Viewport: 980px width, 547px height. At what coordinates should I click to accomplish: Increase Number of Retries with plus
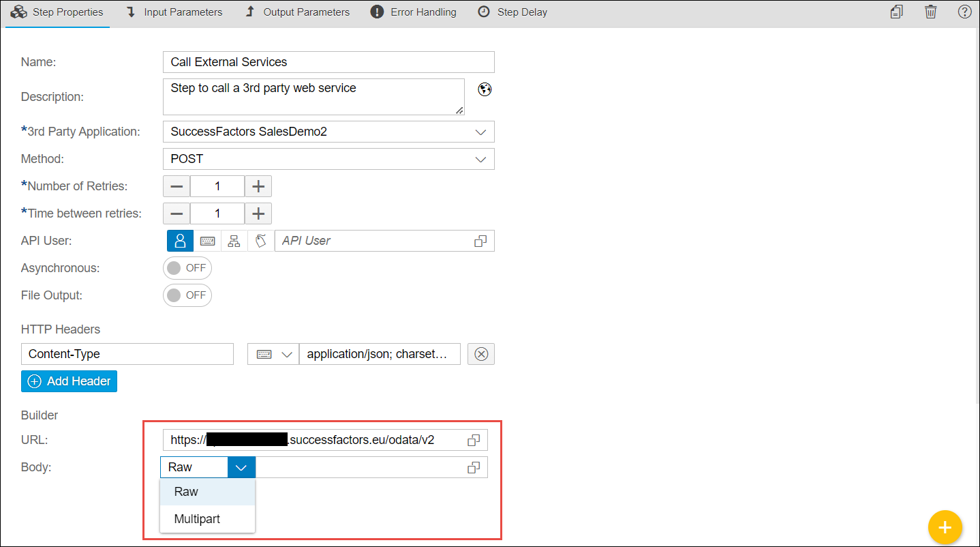pos(258,186)
